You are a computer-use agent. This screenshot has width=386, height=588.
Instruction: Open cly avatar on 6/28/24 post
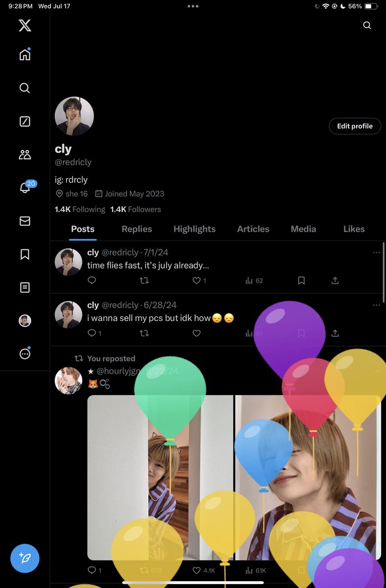coord(68,315)
